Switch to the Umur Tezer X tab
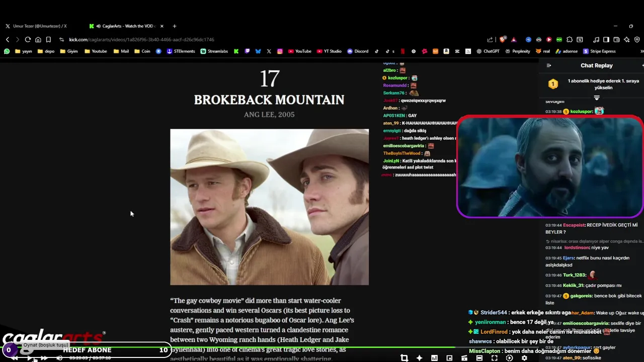The image size is (644, 362). tap(39, 26)
